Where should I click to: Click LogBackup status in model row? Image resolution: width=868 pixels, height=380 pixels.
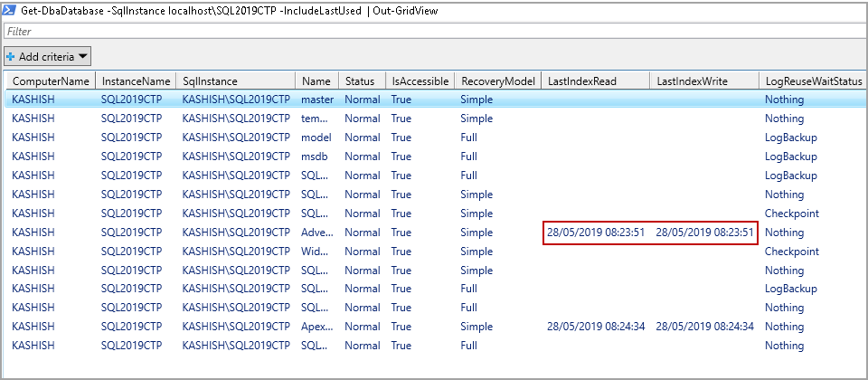tap(790, 138)
